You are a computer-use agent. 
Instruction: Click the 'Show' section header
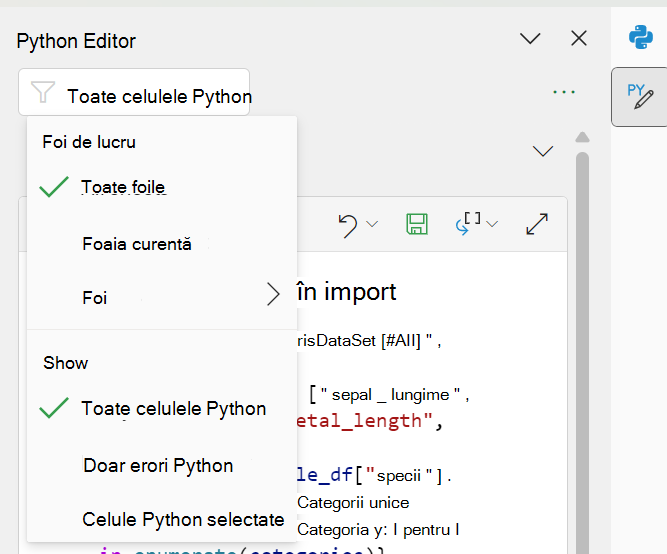point(66,363)
